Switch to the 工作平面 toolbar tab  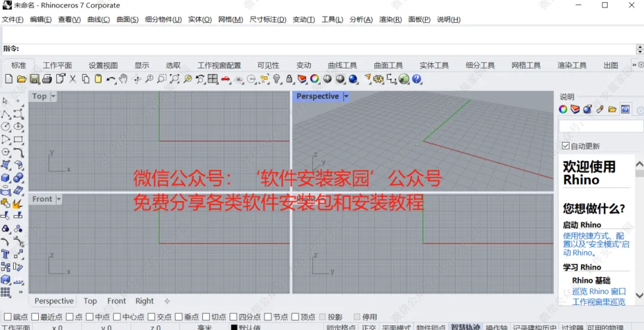pos(57,65)
